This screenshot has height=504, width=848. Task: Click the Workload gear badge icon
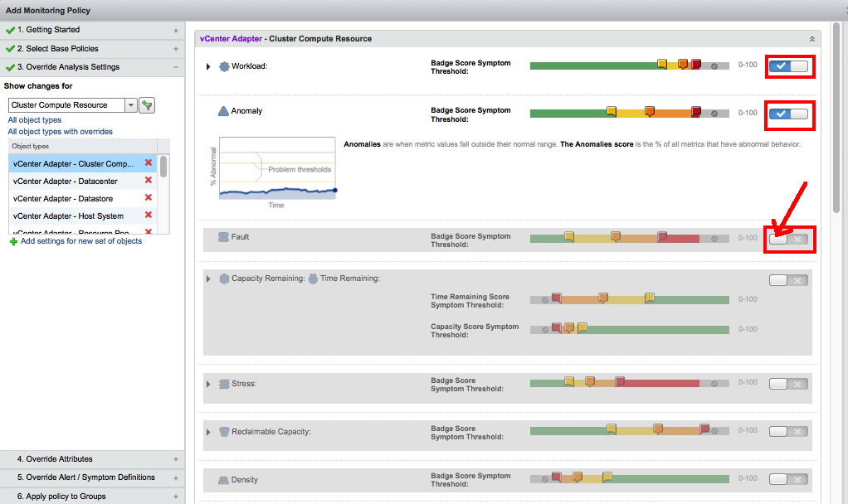223,66
